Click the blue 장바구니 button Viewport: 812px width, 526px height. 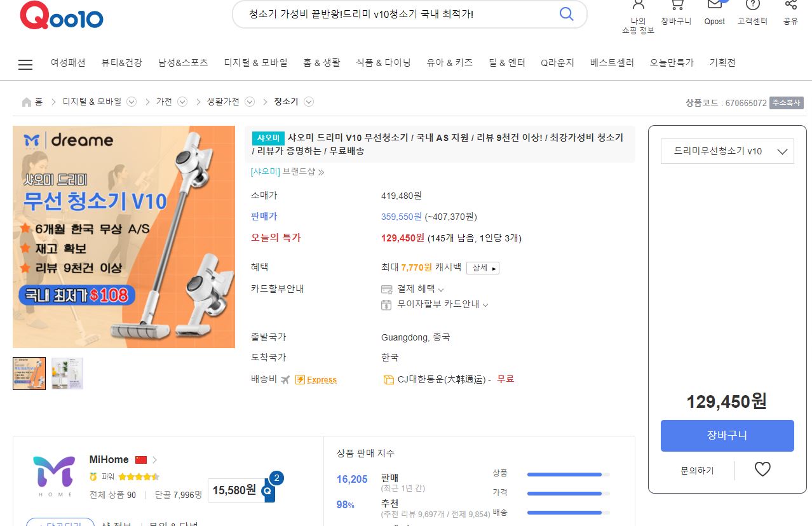(727, 436)
